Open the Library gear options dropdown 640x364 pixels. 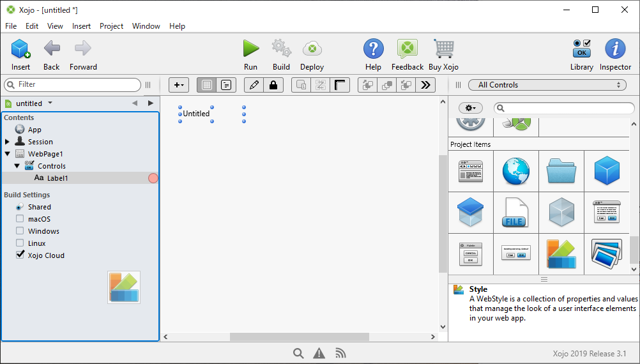pos(471,108)
